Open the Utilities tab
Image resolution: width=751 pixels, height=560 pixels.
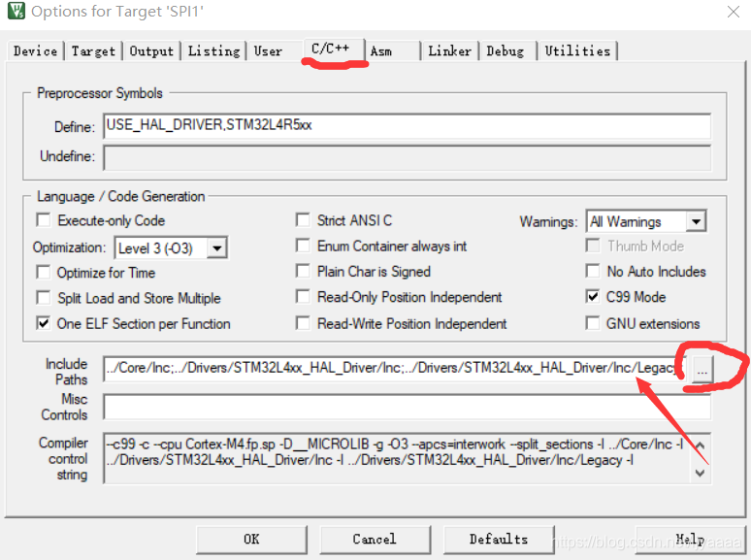point(577,50)
